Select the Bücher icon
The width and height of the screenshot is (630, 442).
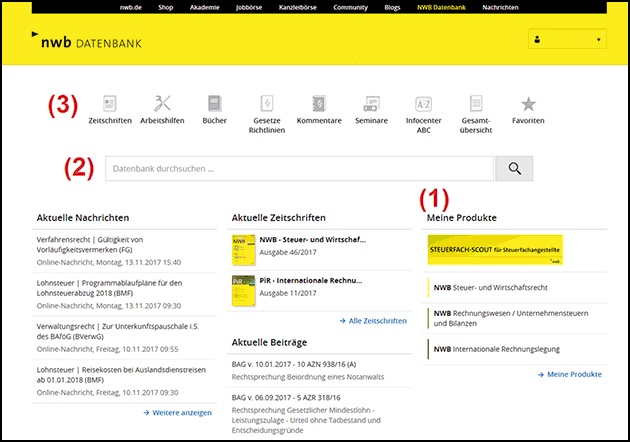pyautogui.click(x=213, y=104)
